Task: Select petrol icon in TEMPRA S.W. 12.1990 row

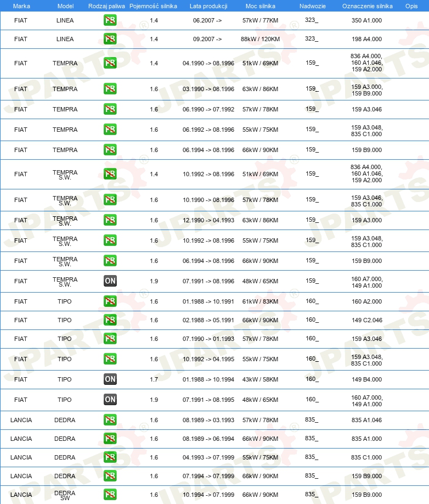Action: 110,220
